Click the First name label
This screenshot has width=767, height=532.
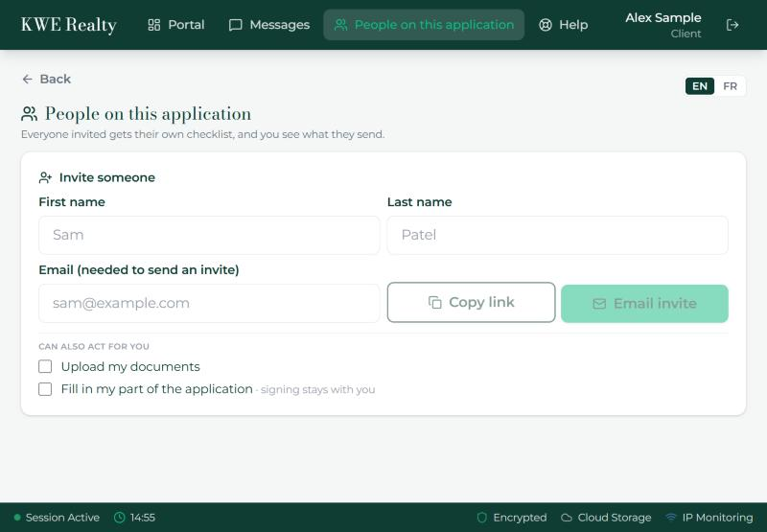72,202
